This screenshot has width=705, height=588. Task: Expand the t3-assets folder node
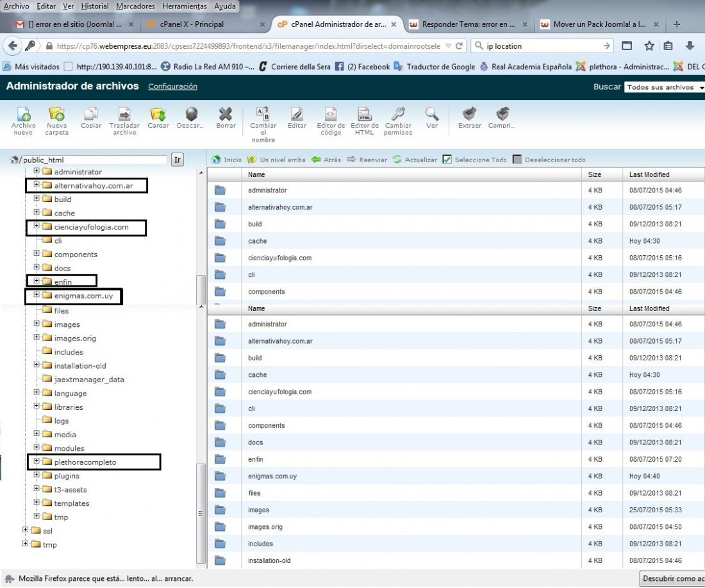[37, 489]
